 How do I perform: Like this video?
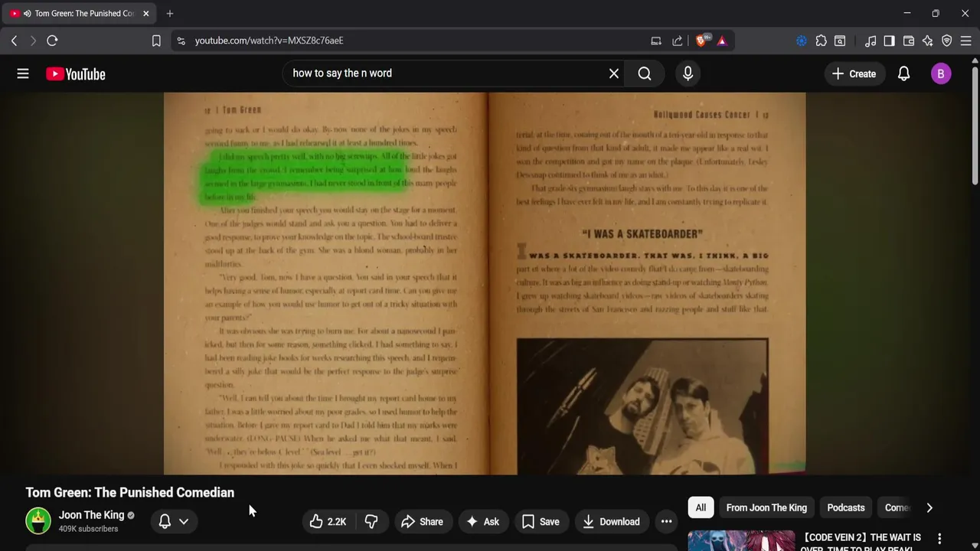[328, 521]
